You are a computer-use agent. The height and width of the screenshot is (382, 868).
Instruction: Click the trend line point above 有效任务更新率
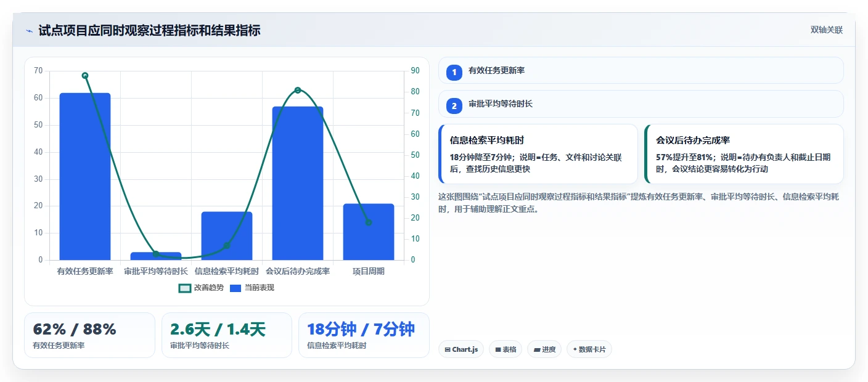(x=85, y=76)
